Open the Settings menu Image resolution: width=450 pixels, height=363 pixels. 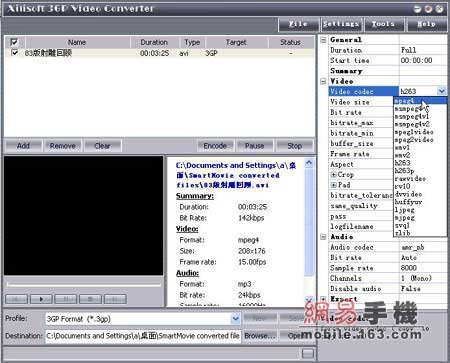tap(341, 24)
